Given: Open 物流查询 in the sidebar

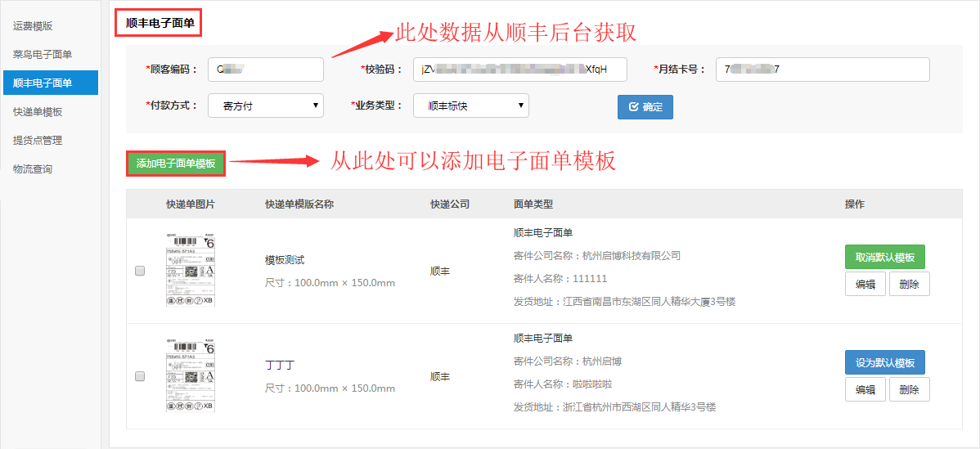Looking at the screenshot, I should 33,168.
